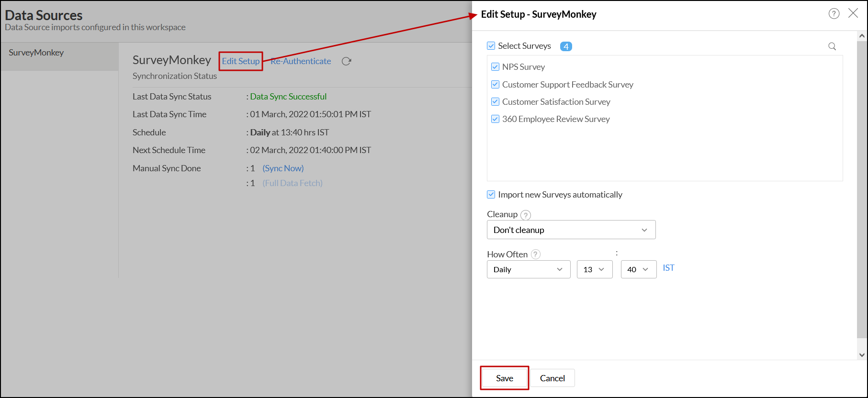Screen dimensions: 868x398
Task: Toggle Import new Surveys automatically checkbox
Action: [491, 195]
